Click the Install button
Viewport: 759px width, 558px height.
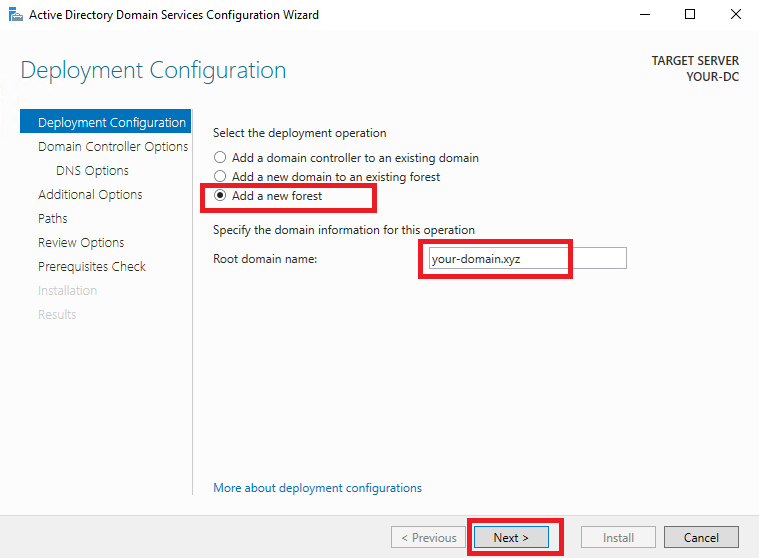(618, 537)
